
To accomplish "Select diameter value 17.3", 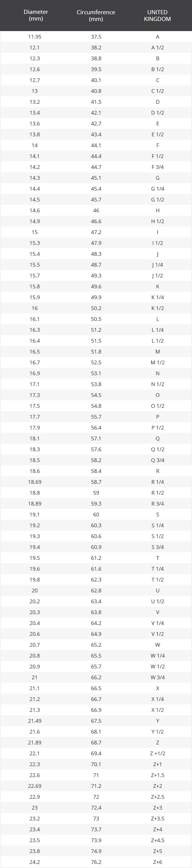I will [34, 395].
